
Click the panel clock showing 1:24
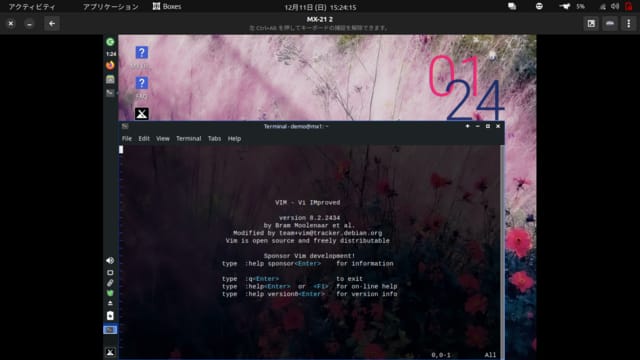coord(111,54)
